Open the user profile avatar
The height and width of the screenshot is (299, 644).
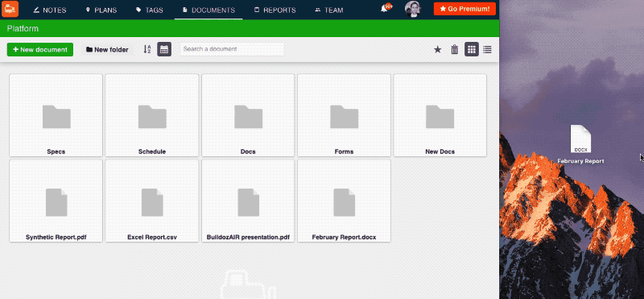tap(412, 9)
